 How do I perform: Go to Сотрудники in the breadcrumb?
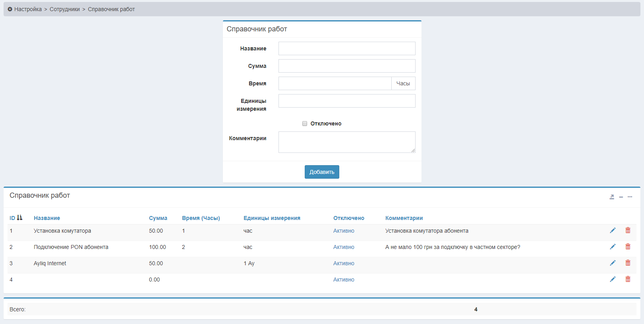point(64,9)
